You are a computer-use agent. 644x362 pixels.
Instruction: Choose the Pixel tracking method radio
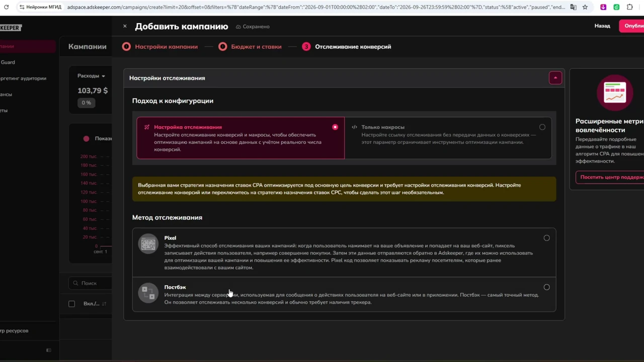[547, 238]
